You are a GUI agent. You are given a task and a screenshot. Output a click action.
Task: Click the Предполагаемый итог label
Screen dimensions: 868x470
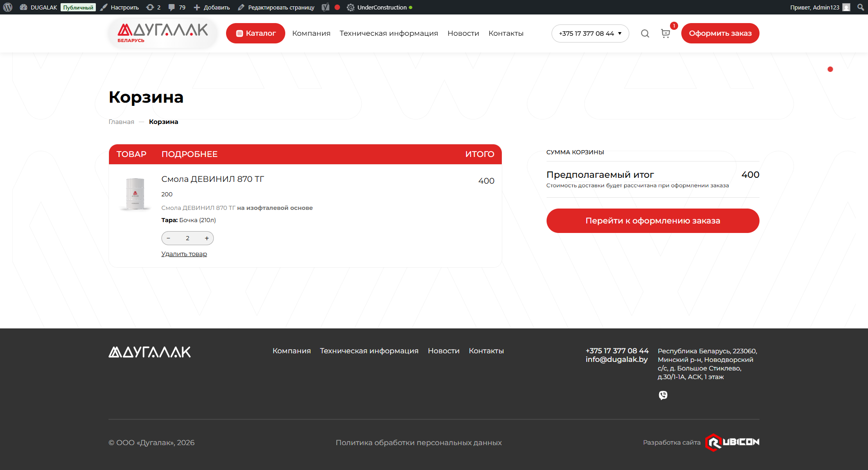pyautogui.click(x=600, y=175)
